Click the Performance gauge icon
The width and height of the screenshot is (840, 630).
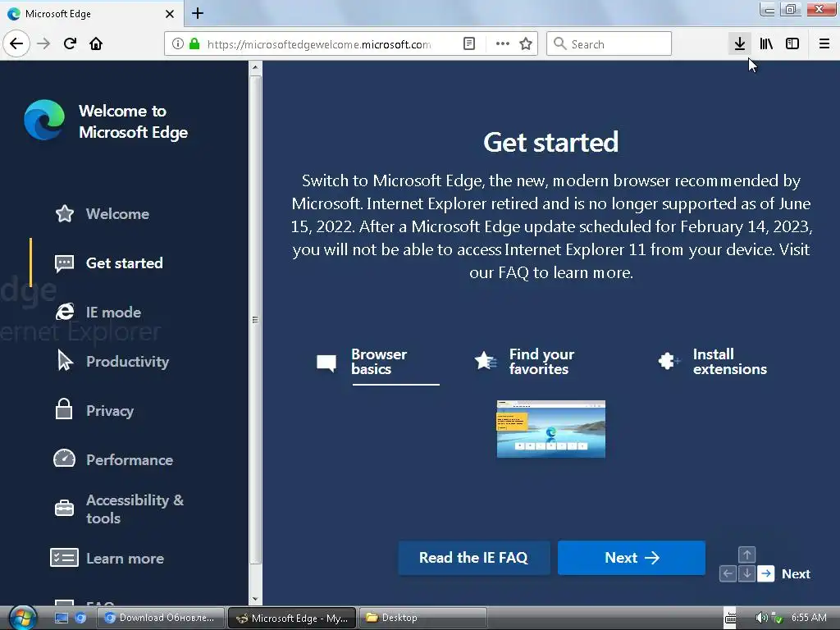point(64,458)
